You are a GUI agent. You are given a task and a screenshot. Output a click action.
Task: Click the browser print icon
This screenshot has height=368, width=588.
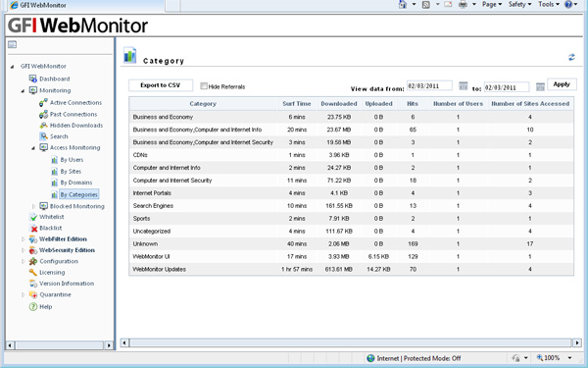pyautogui.click(x=463, y=5)
